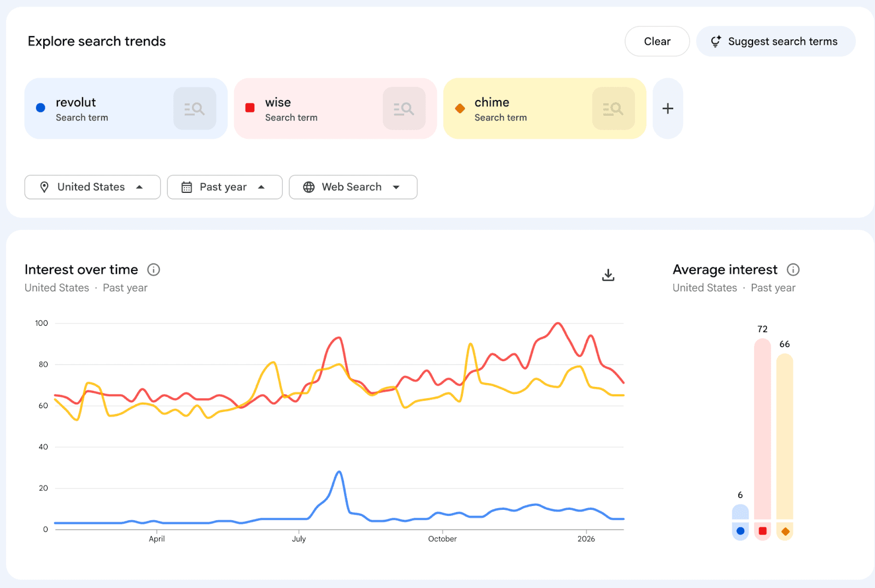Select the chime average bar labeled 66
This screenshot has height=588, width=875.
[x=785, y=436]
